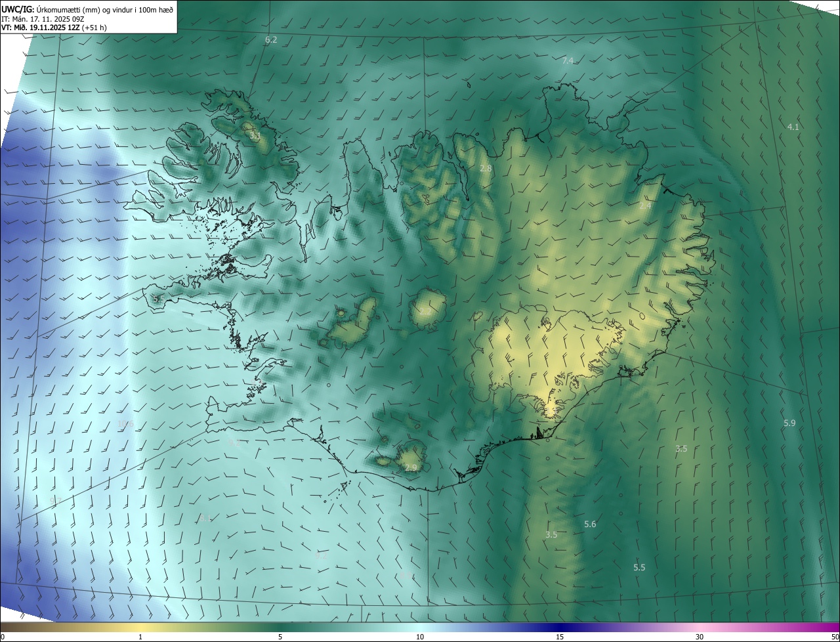Click the '0' tick label on color scale
The height and width of the screenshot is (642, 840).
(x=3, y=637)
